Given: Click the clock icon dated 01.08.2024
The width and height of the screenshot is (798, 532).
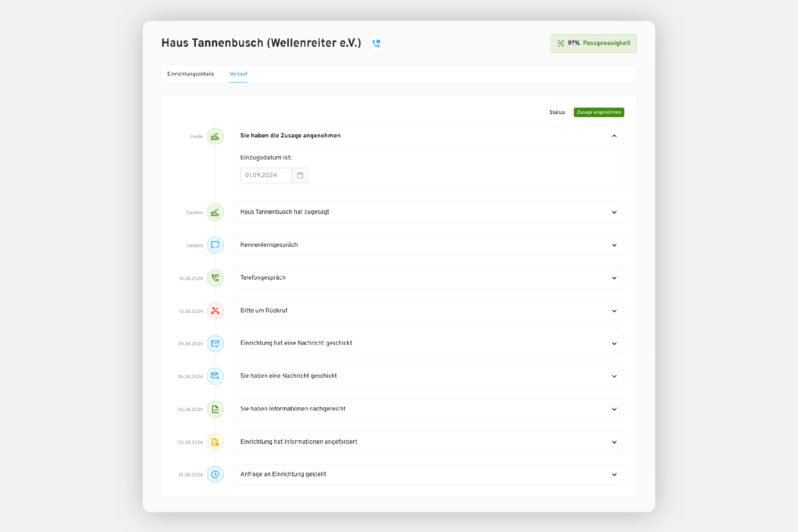Looking at the screenshot, I should pos(215,475).
